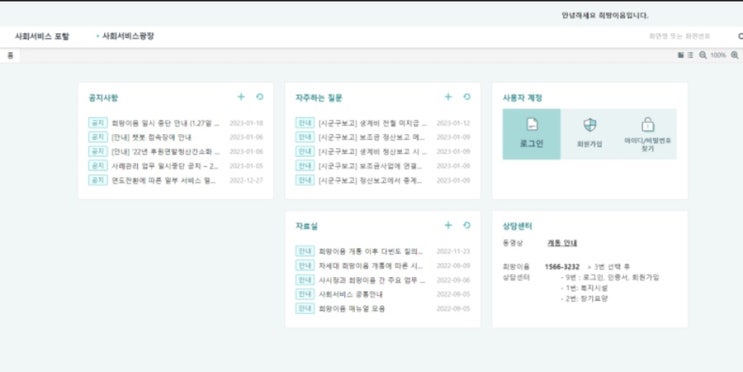Click the greeting at the top of the page
The image size is (743, 372).
[605, 16]
